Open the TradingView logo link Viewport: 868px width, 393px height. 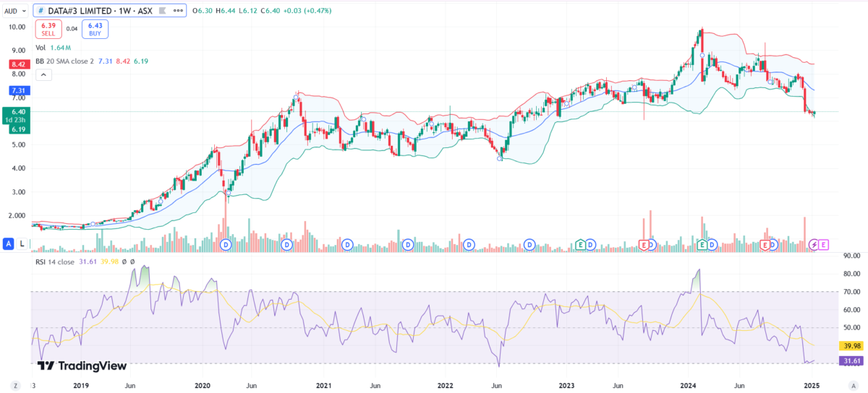(82, 366)
